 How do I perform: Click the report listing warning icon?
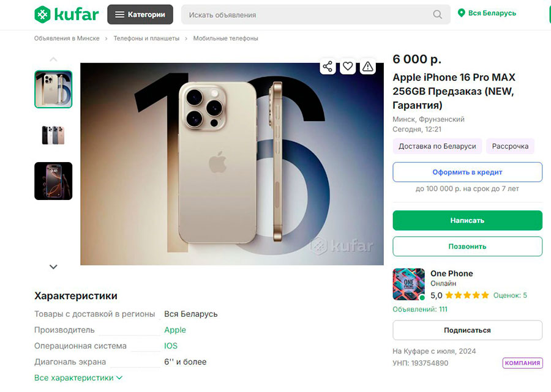pos(367,67)
